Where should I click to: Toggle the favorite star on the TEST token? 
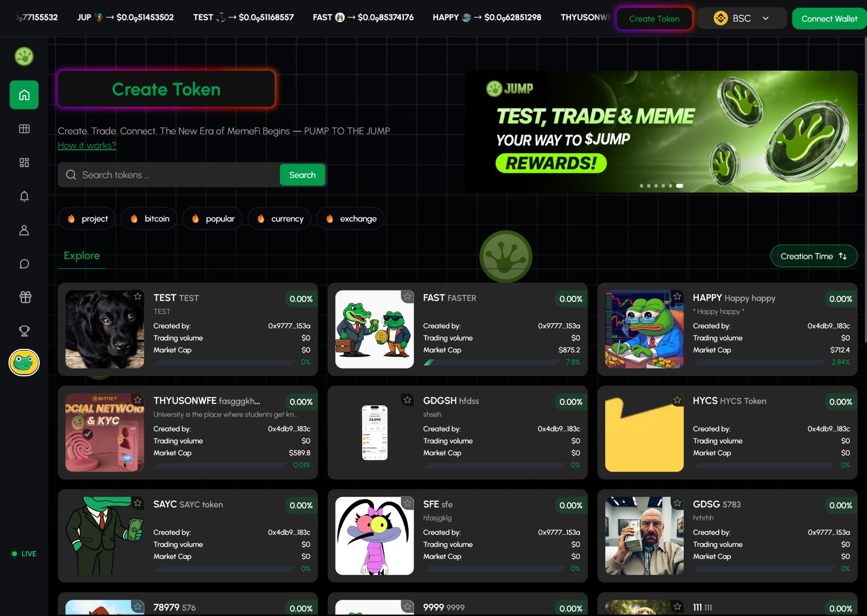pyautogui.click(x=138, y=297)
